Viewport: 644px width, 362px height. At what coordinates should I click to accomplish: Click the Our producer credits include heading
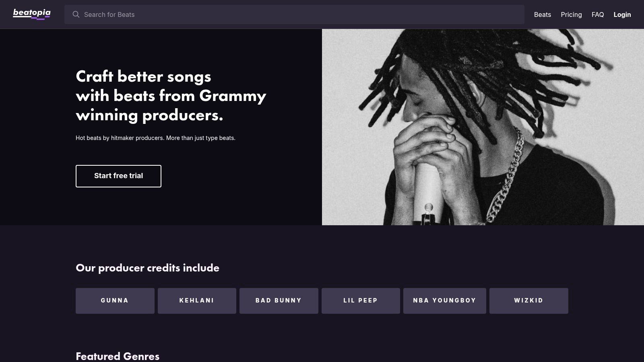tap(147, 268)
